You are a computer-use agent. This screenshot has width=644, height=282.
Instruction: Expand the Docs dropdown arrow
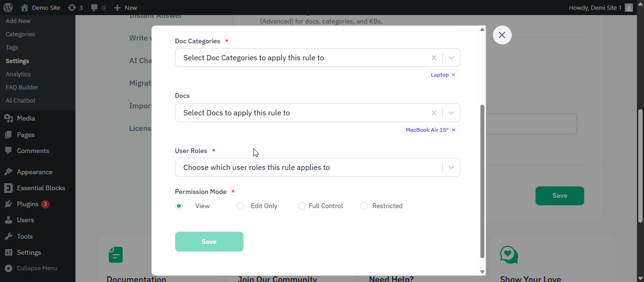451,113
